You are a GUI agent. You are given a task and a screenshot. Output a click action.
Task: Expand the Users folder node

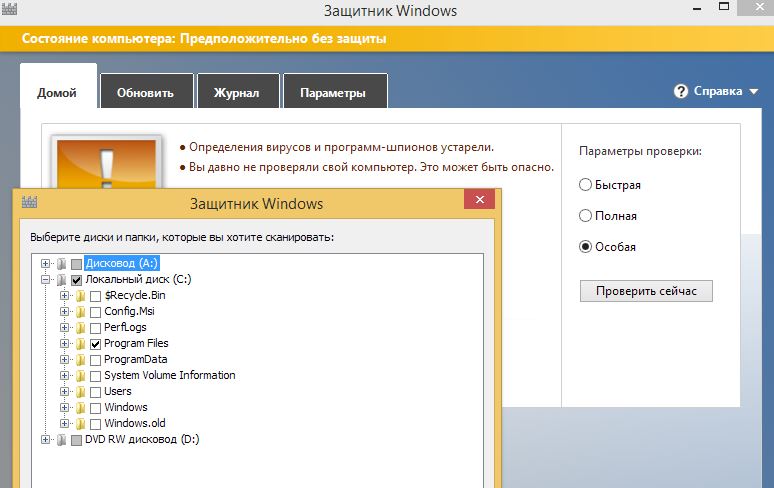[x=64, y=392]
